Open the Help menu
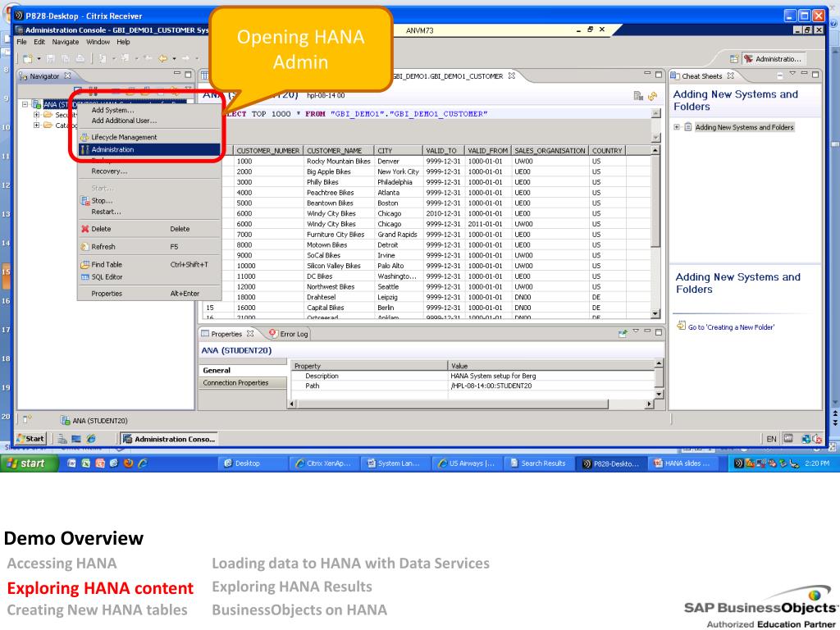This screenshot has width=840, height=630. (123, 42)
